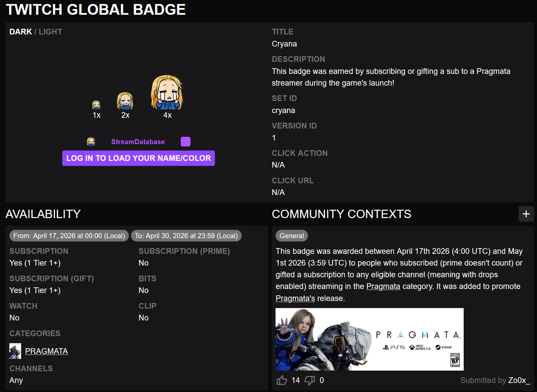The width and height of the screenshot is (537, 392).
Task: Click the thumbs-up like icon
Action: tap(282, 380)
